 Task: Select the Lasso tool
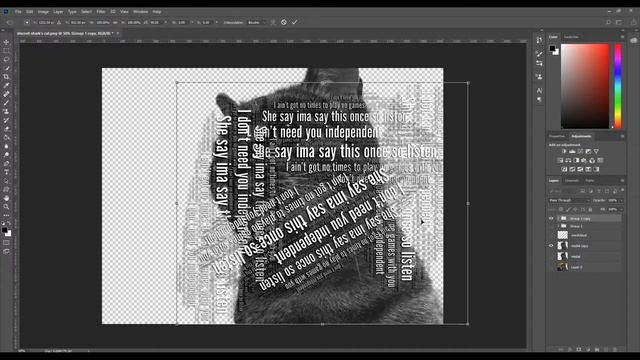(x=6, y=59)
